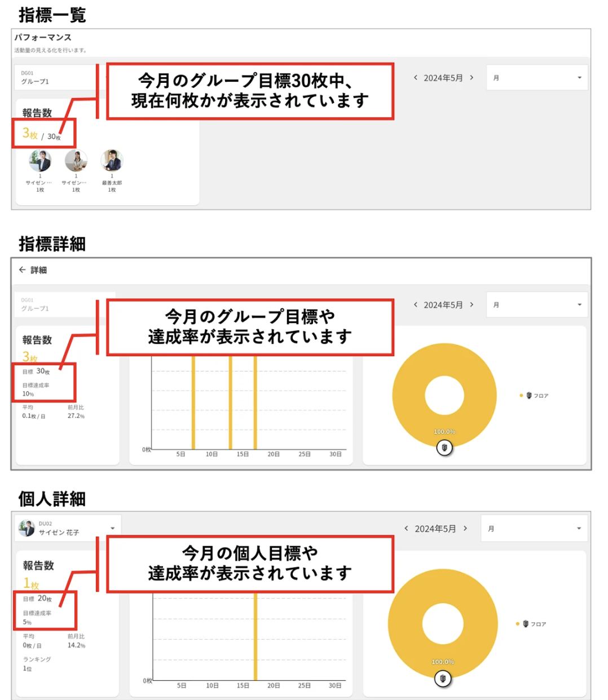608x700 pixels.
Task: Select avatar of woman in beige suit
Action: tap(76, 161)
